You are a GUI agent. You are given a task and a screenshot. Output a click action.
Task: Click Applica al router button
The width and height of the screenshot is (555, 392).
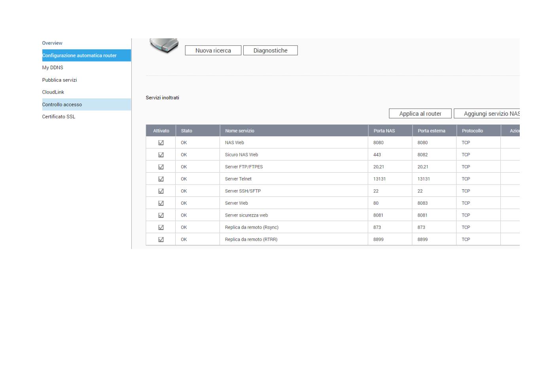point(420,114)
